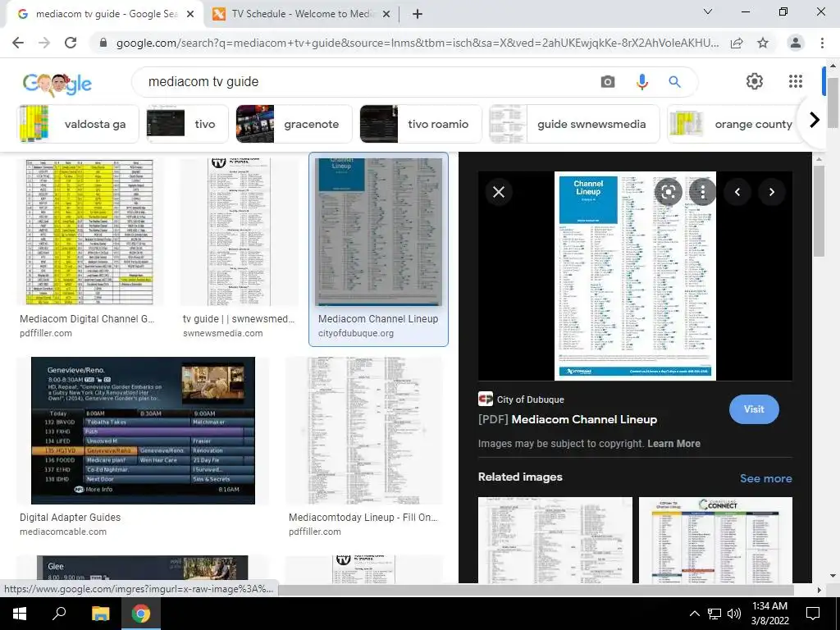This screenshot has width=840, height=630.
Task: Open the Mediacom Digital Channel Guide thumbnail
Action: tap(89, 232)
